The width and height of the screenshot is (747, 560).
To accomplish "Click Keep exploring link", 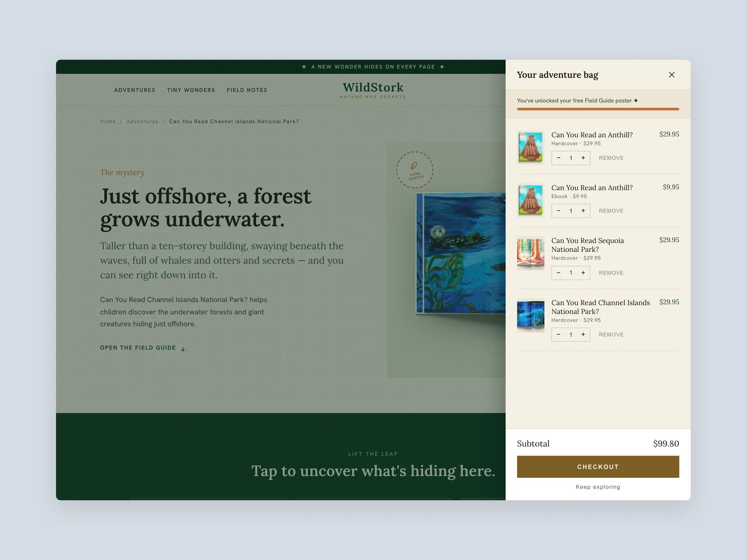I will pyautogui.click(x=598, y=487).
